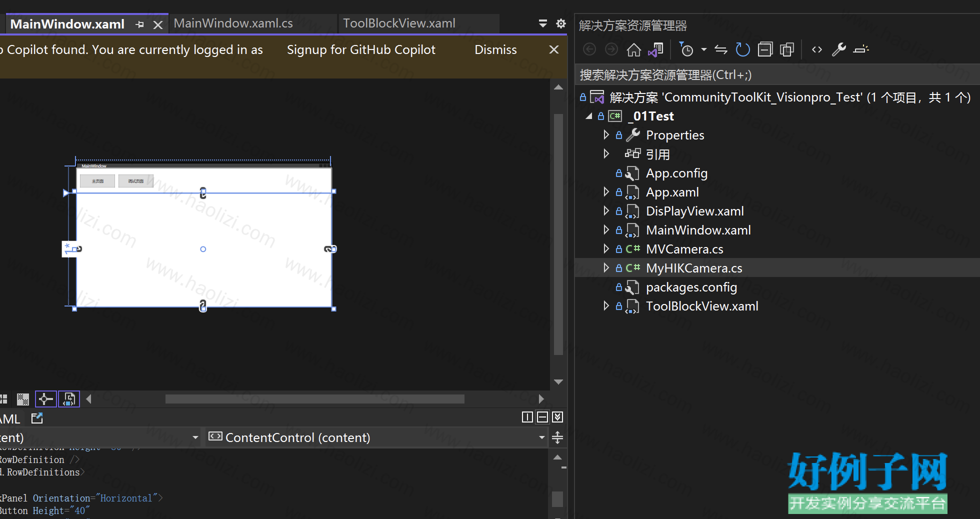Click the row size star indicator on designer
The width and height of the screenshot is (980, 519).
69,248
